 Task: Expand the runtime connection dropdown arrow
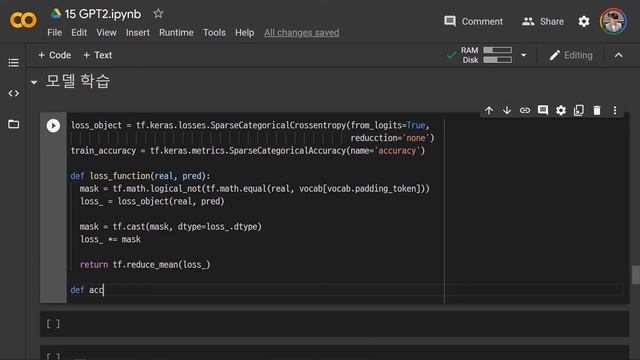(x=523, y=55)
